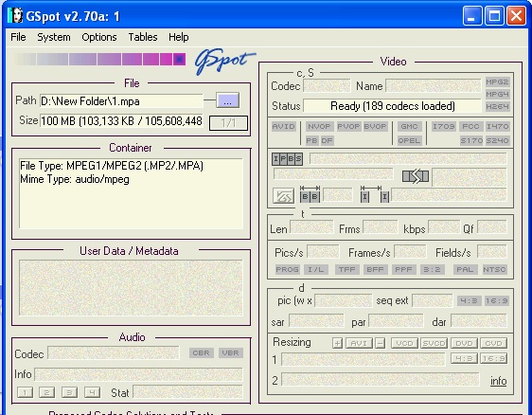Click the AVI resizing button
This screenshot has width=532, height=415.
[359, 343]
